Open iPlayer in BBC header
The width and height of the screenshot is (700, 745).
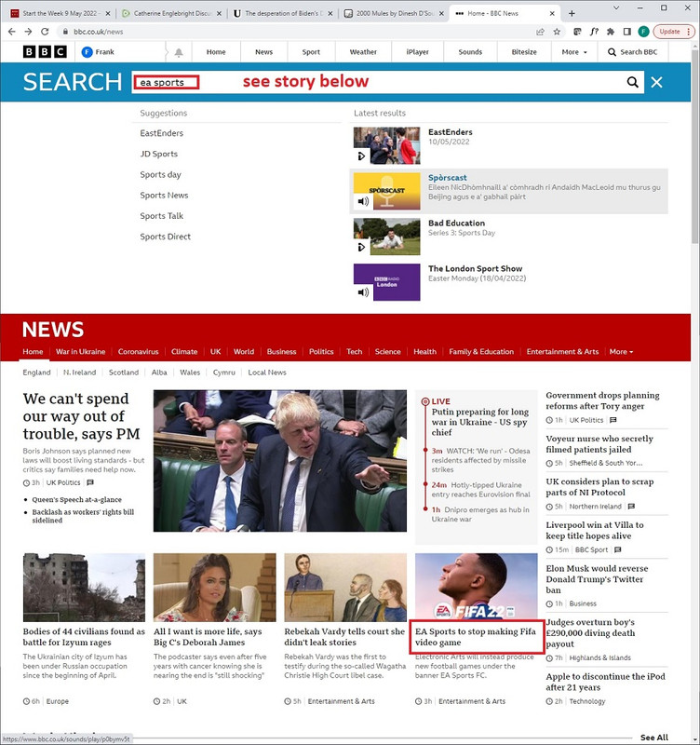point(417,52)
